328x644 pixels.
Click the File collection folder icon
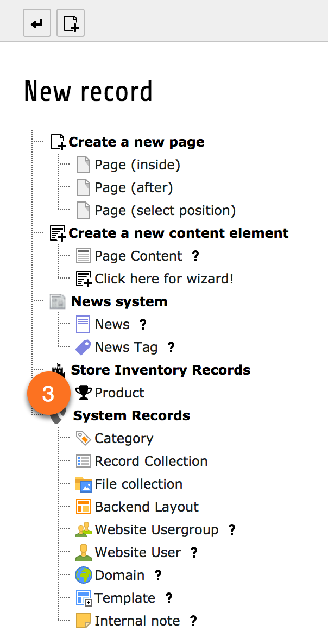pos(83,484)
